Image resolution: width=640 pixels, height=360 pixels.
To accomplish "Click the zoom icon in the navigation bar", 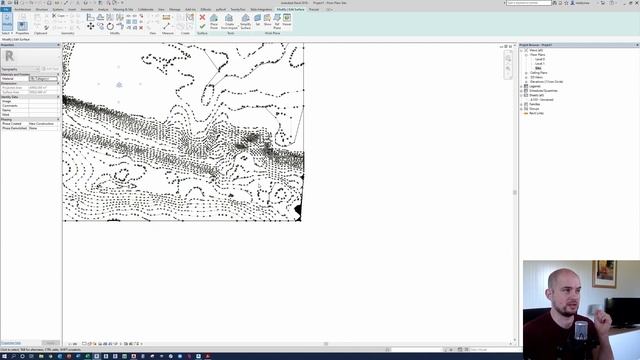I will click(x=508, y=69).
